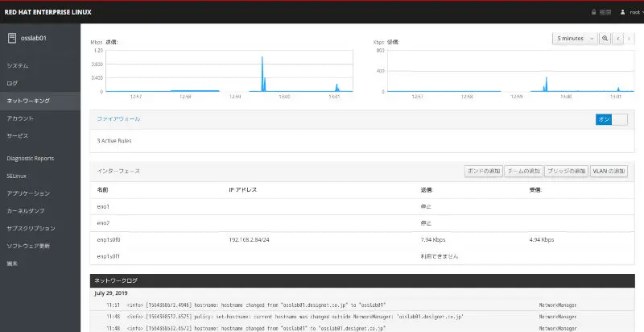Click the sending traffic graph spike
Screen dimensions: 644x332
pos(263,74)
